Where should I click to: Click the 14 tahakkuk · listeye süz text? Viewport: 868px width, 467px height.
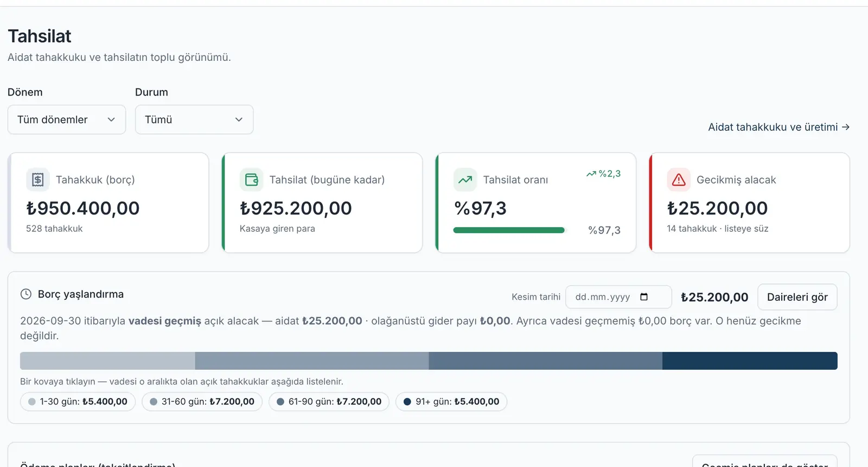(718, 229)
